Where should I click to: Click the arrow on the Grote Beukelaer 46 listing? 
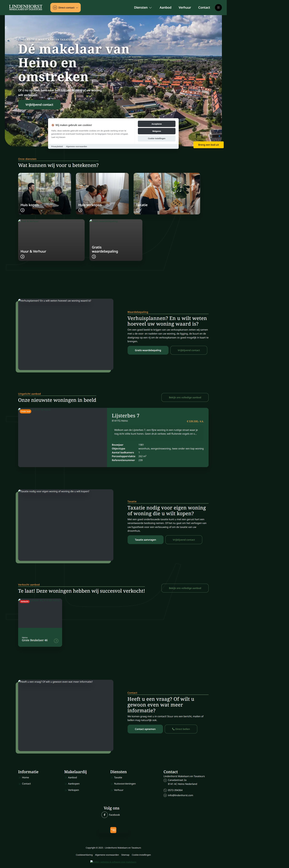pos(56,641)
